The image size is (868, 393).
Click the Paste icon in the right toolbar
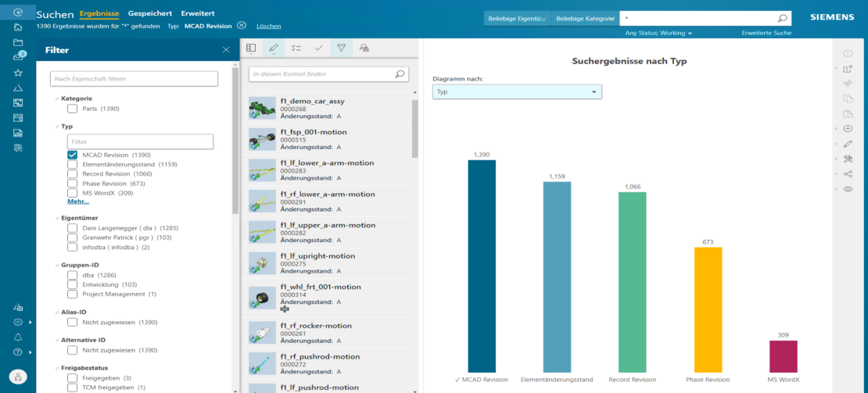pyautogui.click(x=848, y=114)
